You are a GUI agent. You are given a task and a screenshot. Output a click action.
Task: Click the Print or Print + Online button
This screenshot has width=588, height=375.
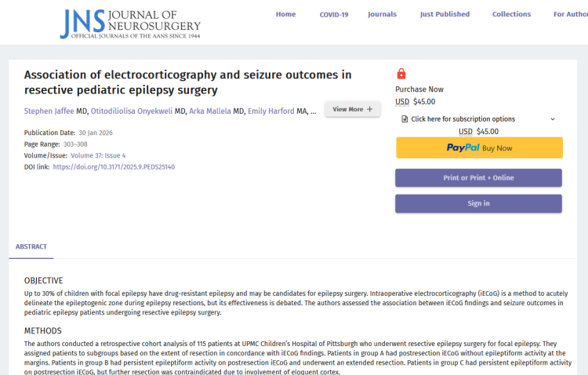tap(478, 178)
